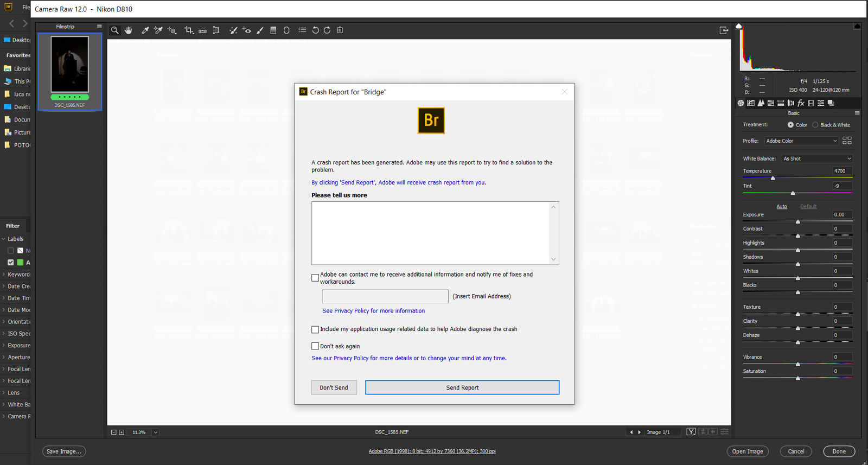Viewport: 868px width, 465px height.
Task: Select the Graduated Filter tool
Action: 273,30
